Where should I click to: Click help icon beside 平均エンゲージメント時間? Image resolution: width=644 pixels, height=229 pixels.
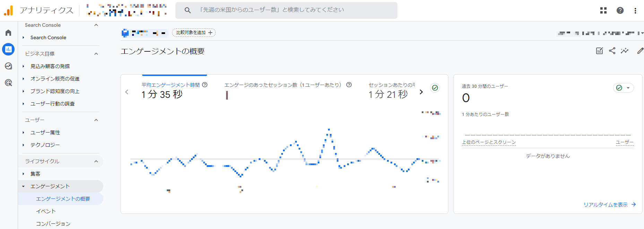205,85
